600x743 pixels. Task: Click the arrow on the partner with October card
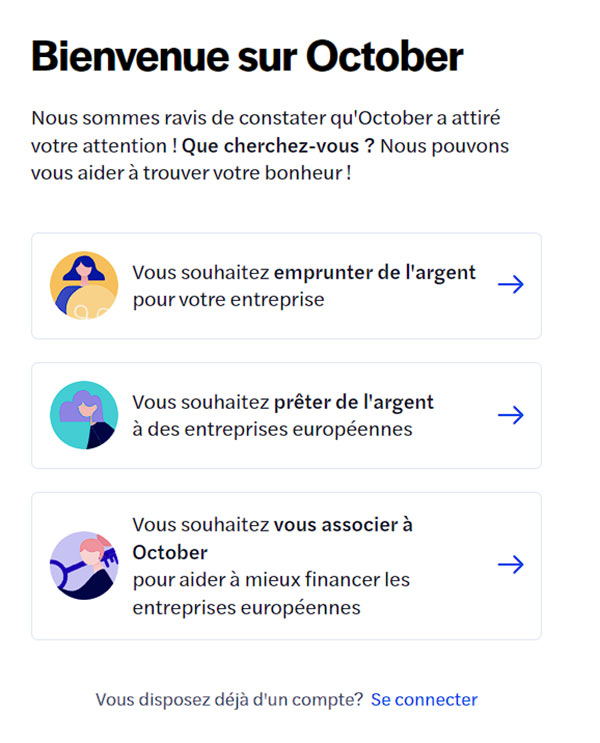point(510,564)
